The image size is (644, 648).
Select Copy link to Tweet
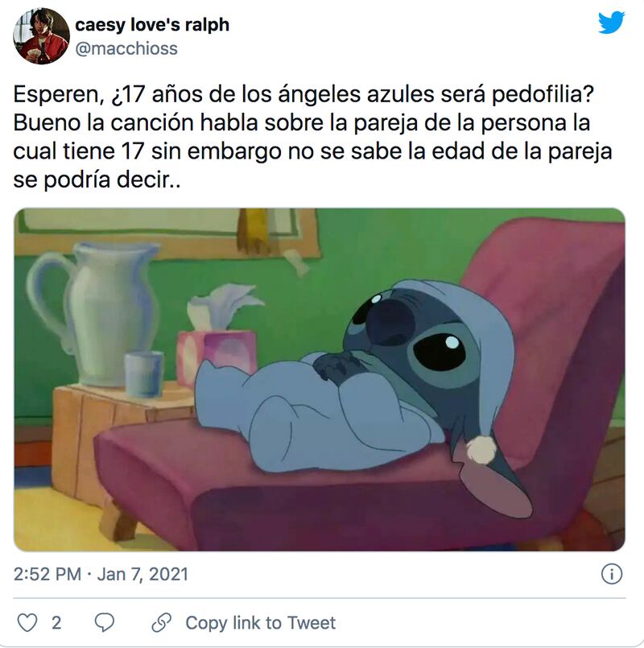pyautogui.click(x=260, y=623)
